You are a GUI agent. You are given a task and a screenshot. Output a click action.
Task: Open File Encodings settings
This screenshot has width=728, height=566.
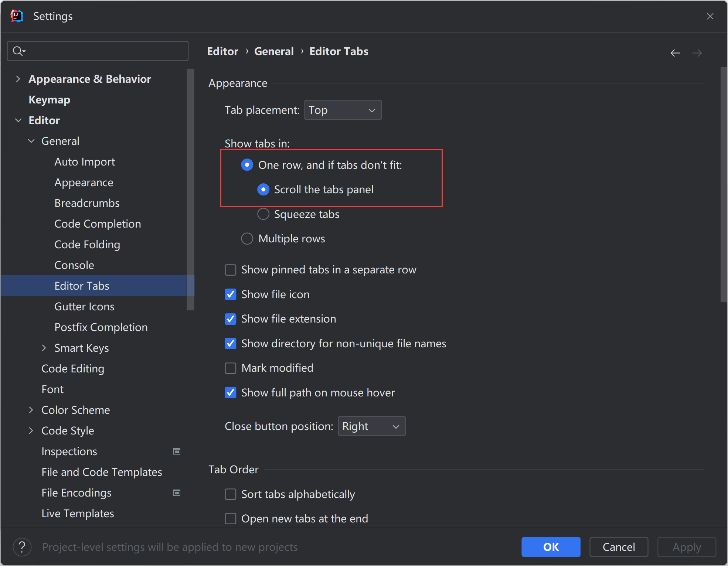click(76, 493)
